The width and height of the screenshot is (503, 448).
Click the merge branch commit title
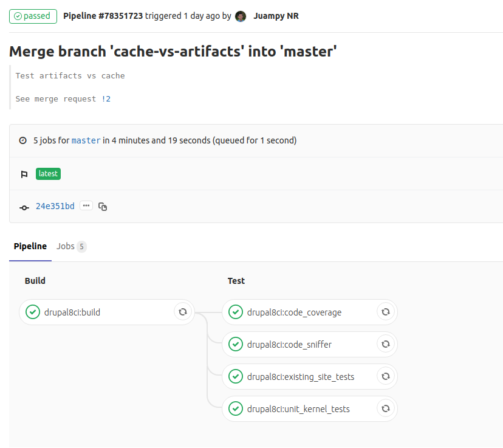click(173, 51)
